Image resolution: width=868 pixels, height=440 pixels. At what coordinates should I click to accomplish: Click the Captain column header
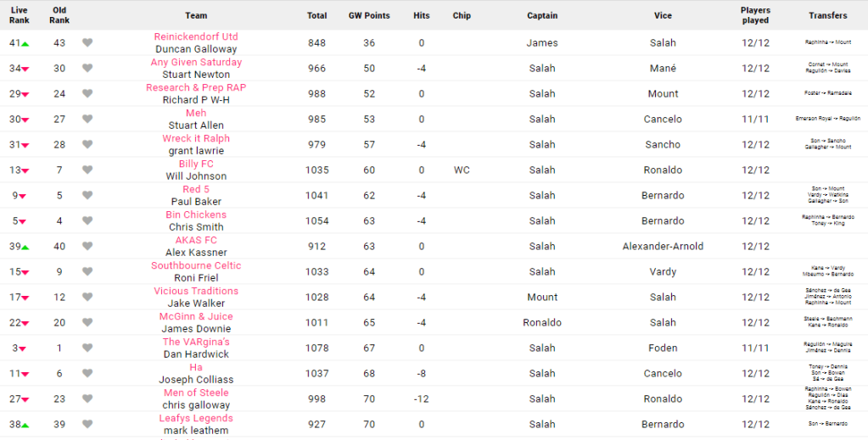(x=542, y=15)
